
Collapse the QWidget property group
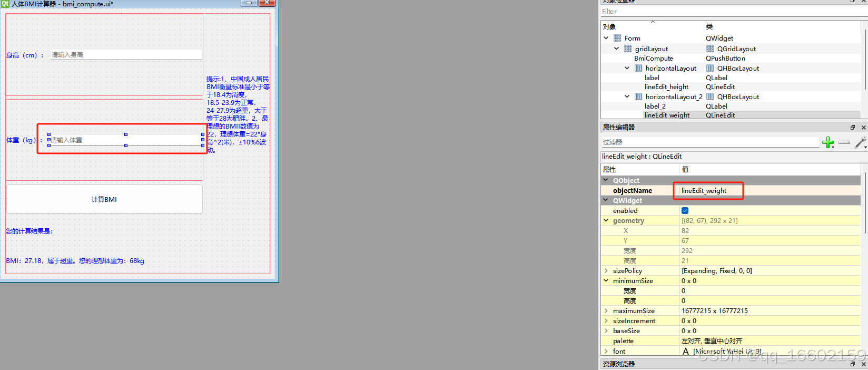[606, 200]
